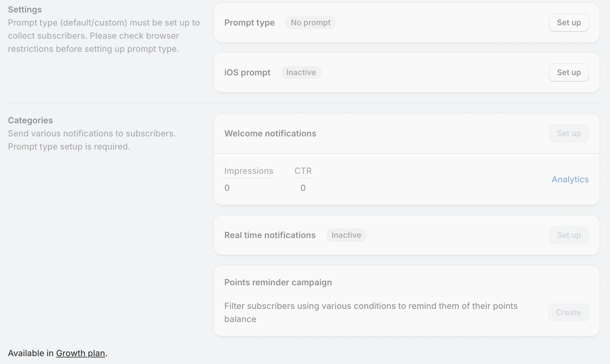Click the CTR value 0
Image resolution: width=610 pixels, height=364 pixels.
point(303,188)
